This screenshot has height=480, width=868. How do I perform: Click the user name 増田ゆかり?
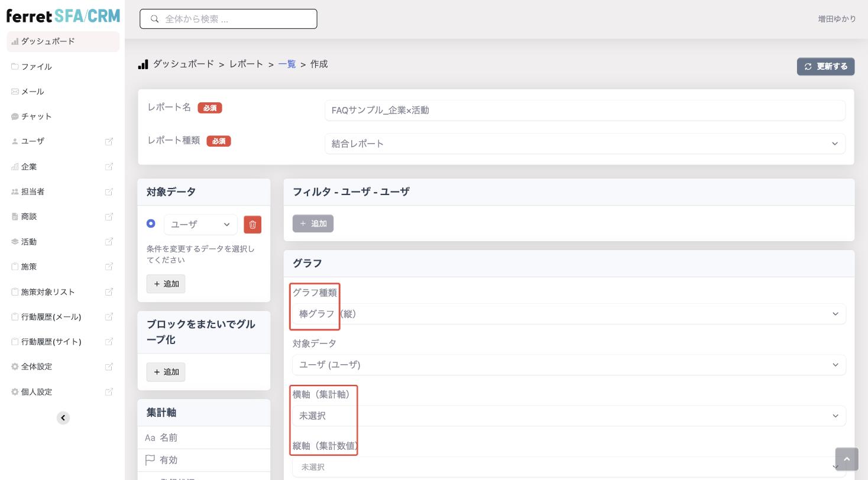tap(837, 19)
